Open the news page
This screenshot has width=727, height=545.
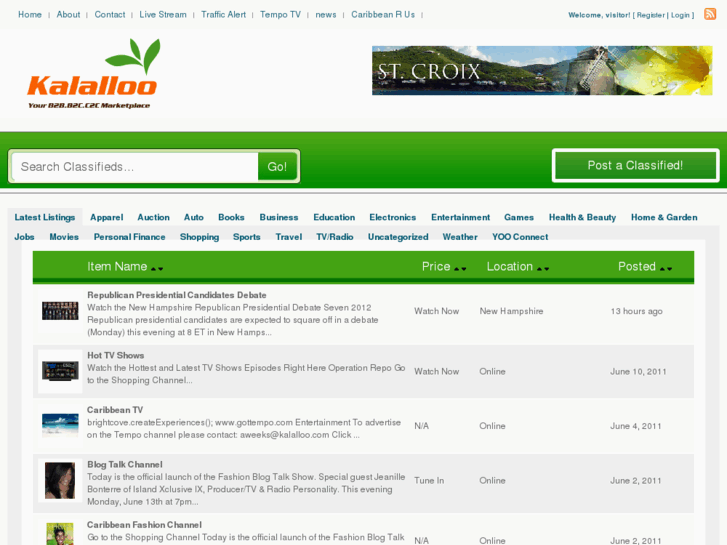coord(325,14)
